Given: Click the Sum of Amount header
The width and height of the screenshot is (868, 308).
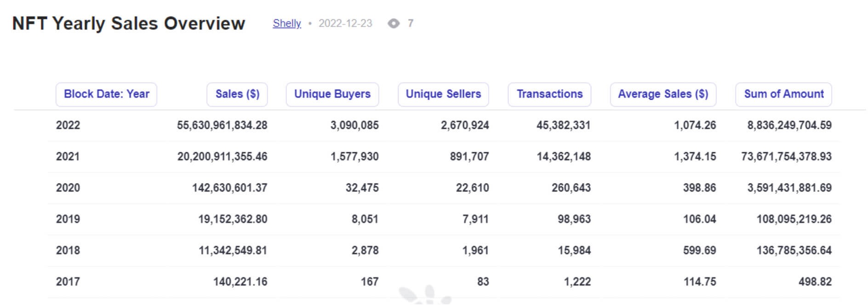Looking at the screenshot, I should click(783, 94).
